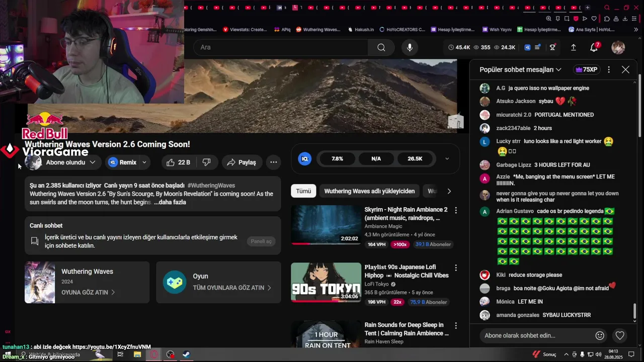This screenshot has width=644, height=362.
Task: Open the Ana Sayfa | HoYoL... bookmark
Action: (x=592, y=30)
